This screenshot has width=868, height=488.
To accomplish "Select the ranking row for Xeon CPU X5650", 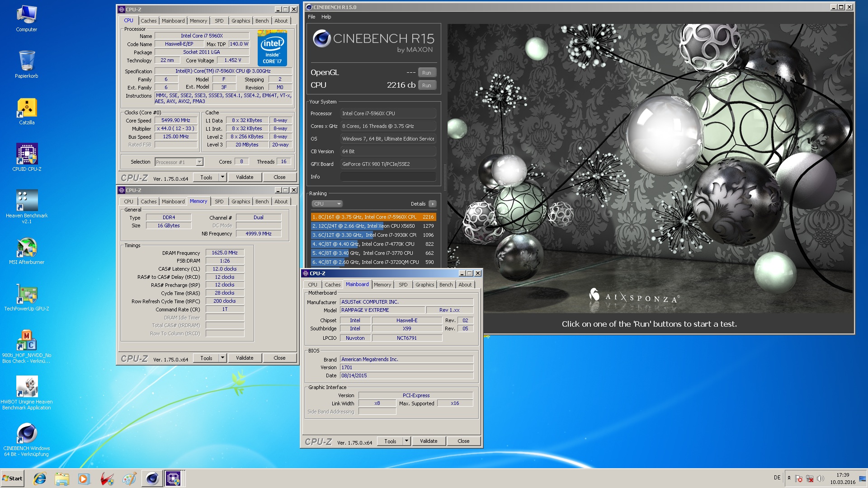I will tap(373, 226).
